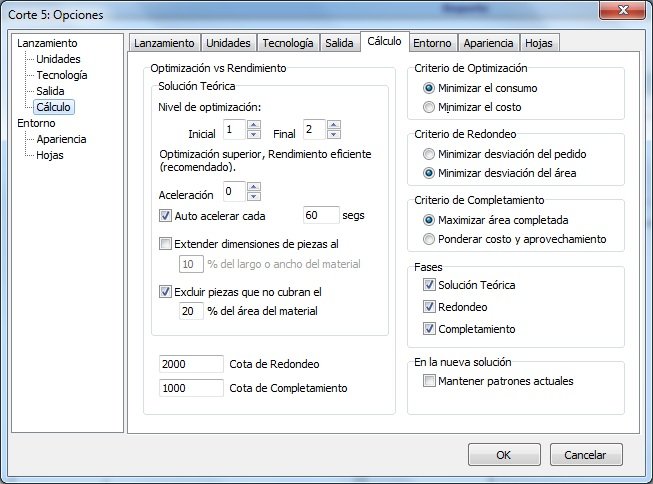Increase the Aceleración value with up arrow
This screenshot has width=653, height=484.
(254, 186)
